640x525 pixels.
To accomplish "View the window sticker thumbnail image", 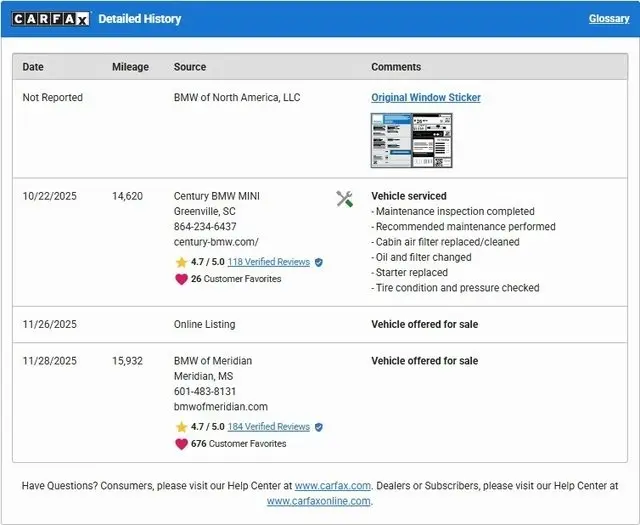I will 411,140.
